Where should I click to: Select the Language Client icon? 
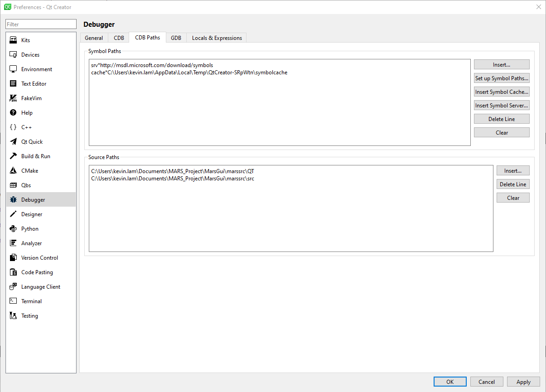point(13,287)
